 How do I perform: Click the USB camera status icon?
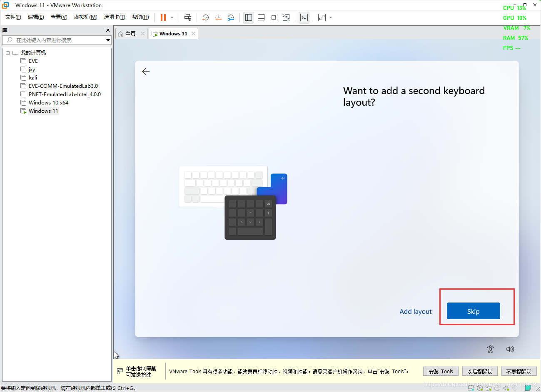coord(515,388)
